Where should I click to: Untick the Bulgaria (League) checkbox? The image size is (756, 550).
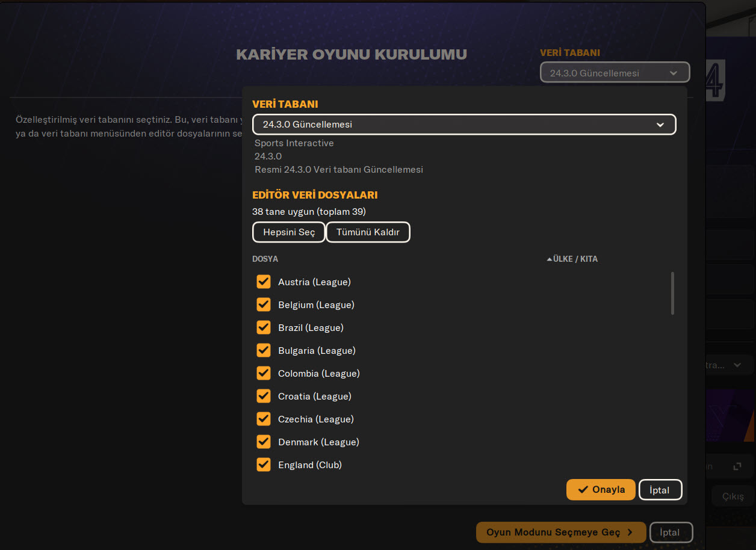click(264, 350)
